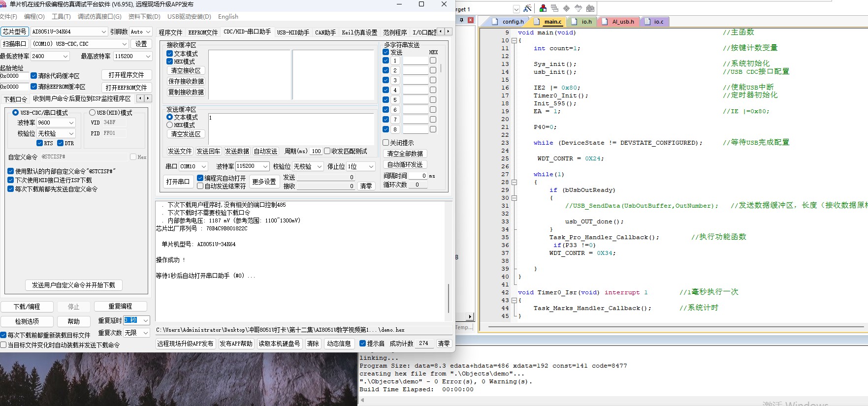Uncheck 清除代码缓冲区 checkbox
This screenshot has width=868, height=406.
click(x=34, y=76)
